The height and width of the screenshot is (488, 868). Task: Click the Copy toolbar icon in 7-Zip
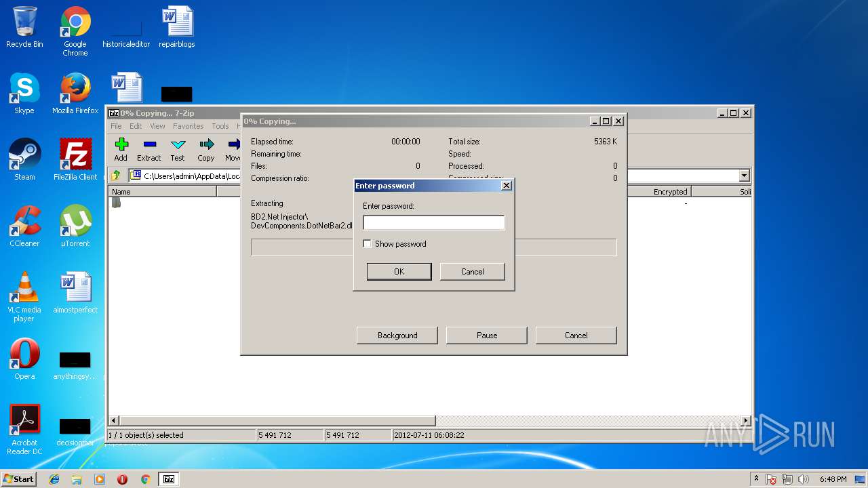coord(206,150)
